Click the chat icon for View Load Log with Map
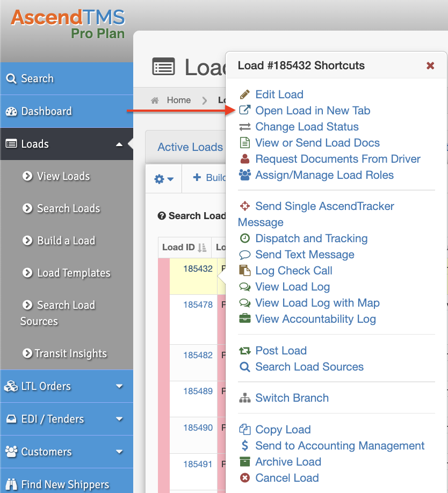Viewport: 448px width, 493px height. pyautogui.click(x=244, y=303)
